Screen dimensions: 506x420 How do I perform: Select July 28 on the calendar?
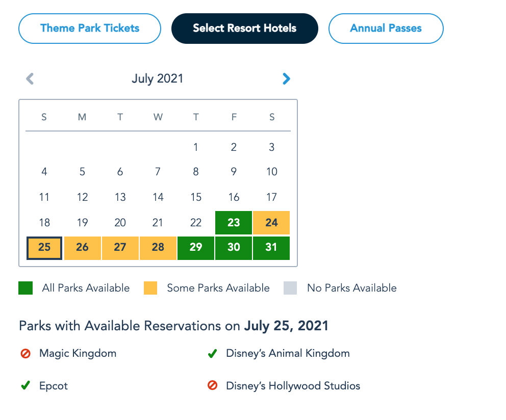click(x=158, y=248)
